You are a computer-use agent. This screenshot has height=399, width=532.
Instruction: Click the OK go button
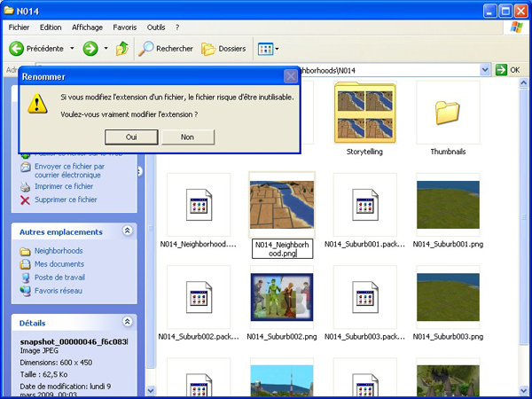point(508,70)
